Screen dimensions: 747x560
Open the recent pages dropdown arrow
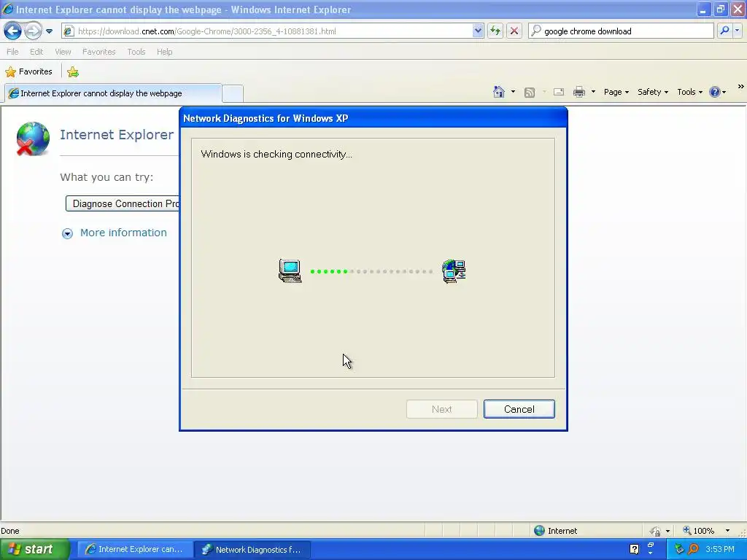(x=49, y=31)
